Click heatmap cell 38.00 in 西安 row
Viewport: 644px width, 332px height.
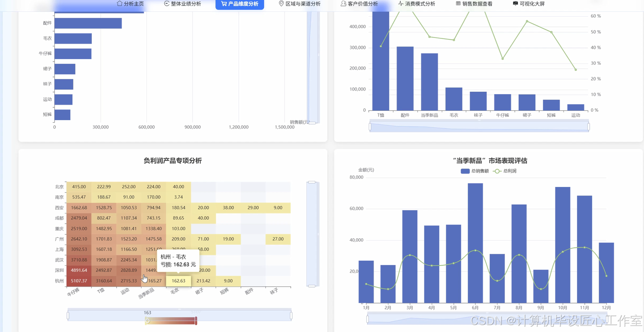[228, 208]
